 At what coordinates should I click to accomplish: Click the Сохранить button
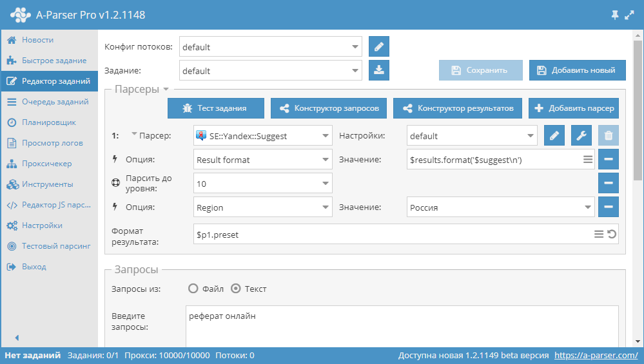coord(480,70)
